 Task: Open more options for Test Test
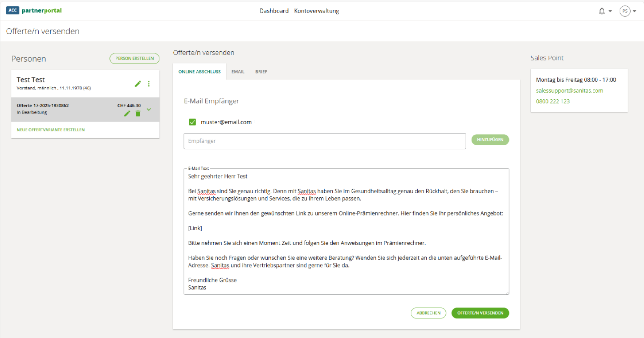click(149, 84)
